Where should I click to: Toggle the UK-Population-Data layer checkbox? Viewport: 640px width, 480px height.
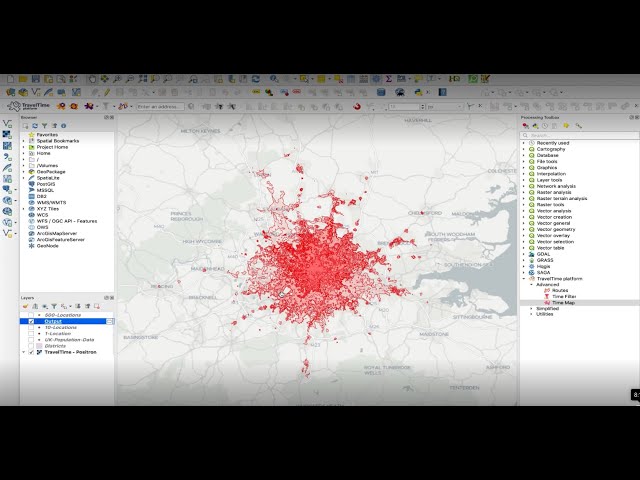31,340
